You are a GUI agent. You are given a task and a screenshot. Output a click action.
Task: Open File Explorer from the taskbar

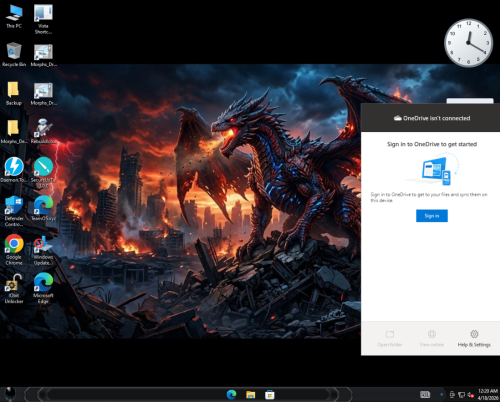pyautogui.click(x=250, y=395)
